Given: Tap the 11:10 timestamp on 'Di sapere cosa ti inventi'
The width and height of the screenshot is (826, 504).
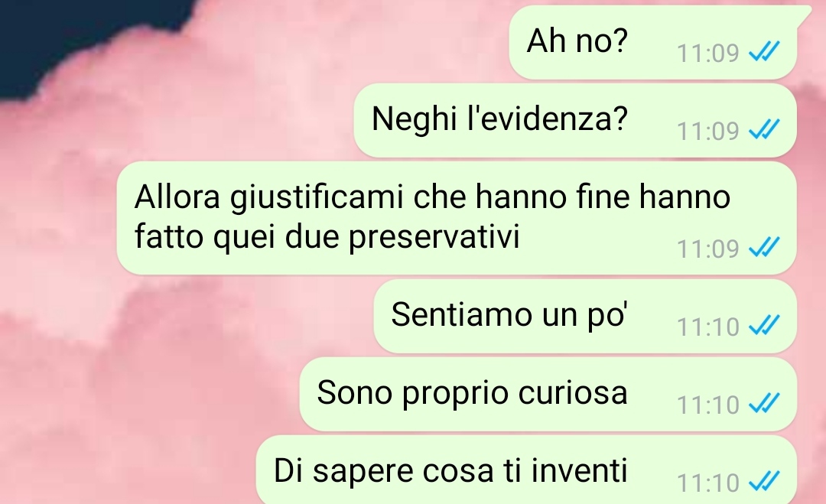Looking at the screenshot, I should tap(708, 483).
